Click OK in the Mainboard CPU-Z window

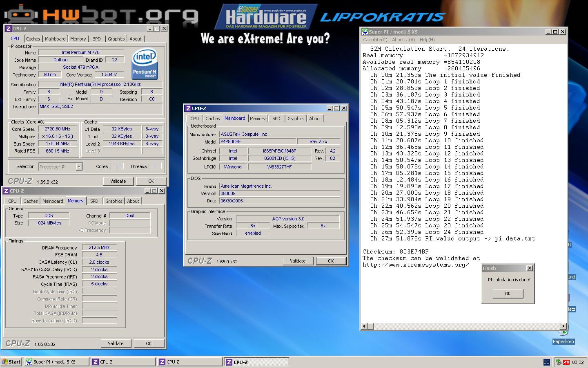tap(331, 261)
